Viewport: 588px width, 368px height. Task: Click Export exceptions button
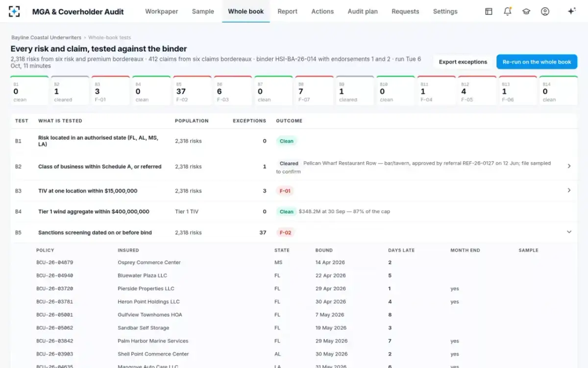(463, 62)
